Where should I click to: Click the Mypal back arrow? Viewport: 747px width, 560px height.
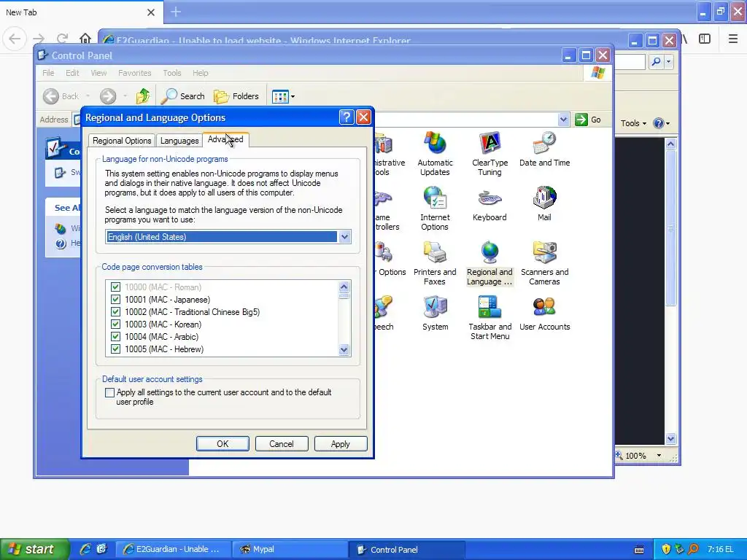click(x=15, y=39)
